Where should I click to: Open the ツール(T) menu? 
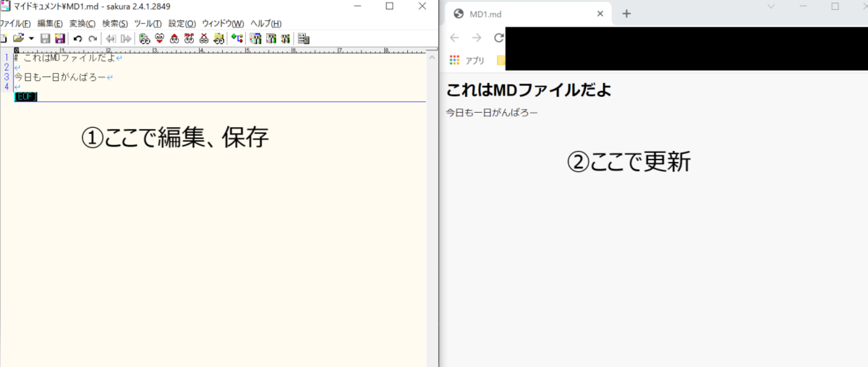[x=148, y=24]
